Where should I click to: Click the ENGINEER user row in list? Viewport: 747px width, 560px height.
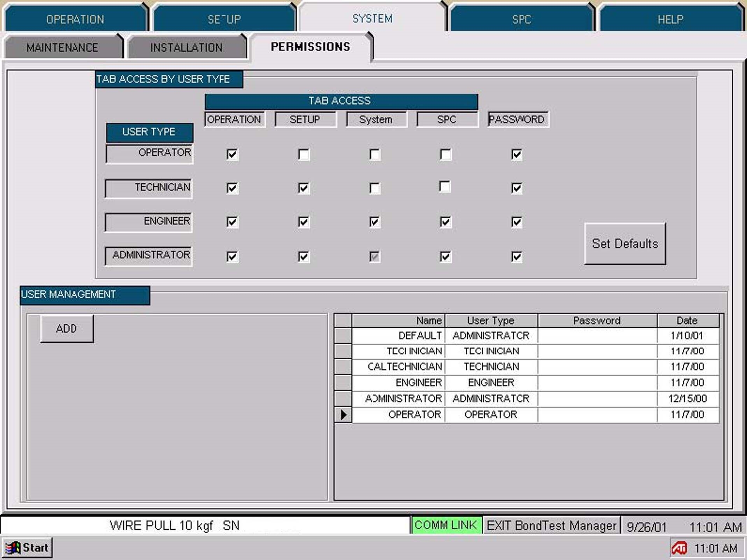point(524,384)
